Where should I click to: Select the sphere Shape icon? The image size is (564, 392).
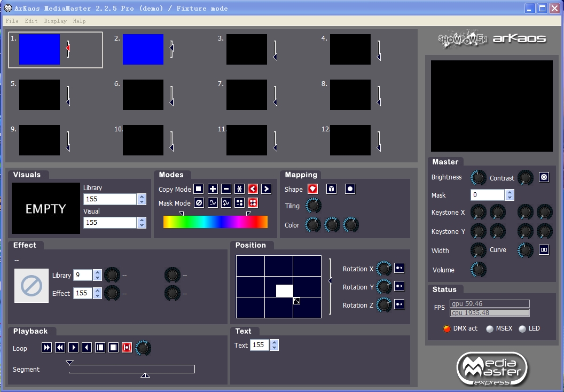point(350,189)
